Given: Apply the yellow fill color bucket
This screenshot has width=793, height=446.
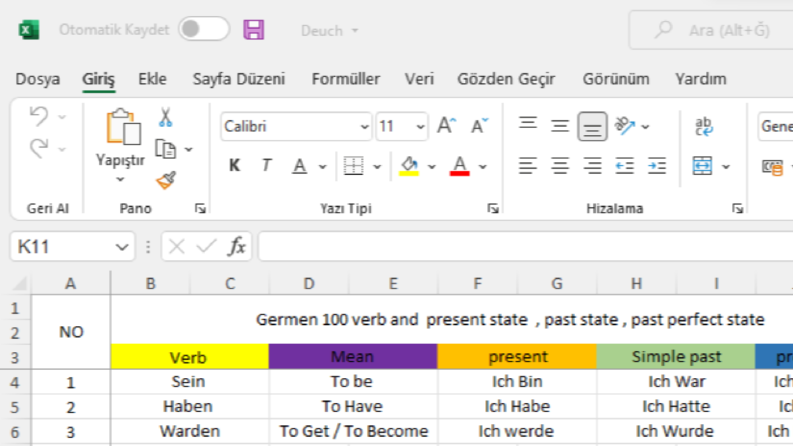Looking at the screenshot, I should coord(409,166).
